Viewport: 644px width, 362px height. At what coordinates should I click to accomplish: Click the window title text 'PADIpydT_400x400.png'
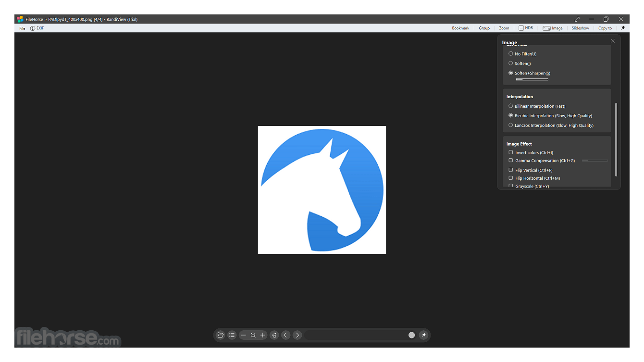[x=70, y=20]
